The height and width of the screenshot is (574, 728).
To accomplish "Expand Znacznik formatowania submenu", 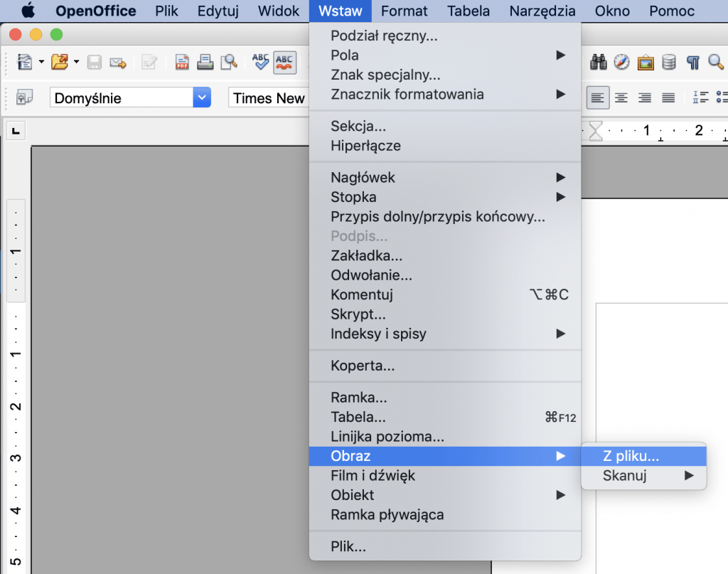I will pos(445,95).
